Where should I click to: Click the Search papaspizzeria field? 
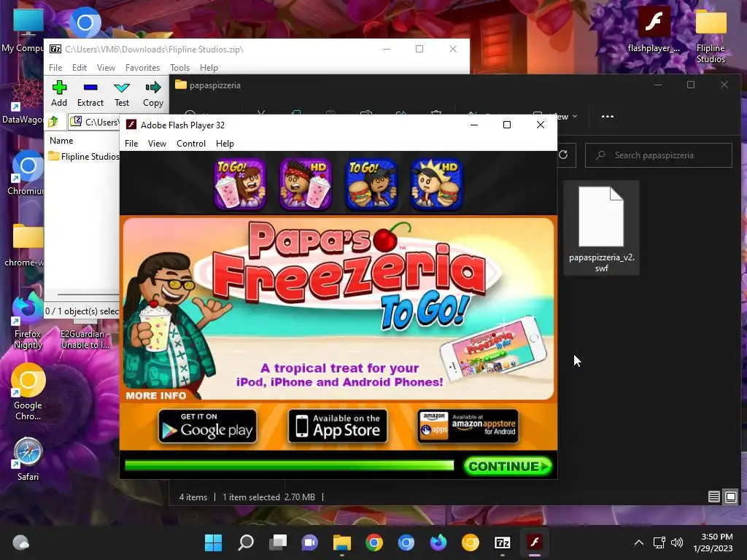pyautogui.click(x=659, y=155)
